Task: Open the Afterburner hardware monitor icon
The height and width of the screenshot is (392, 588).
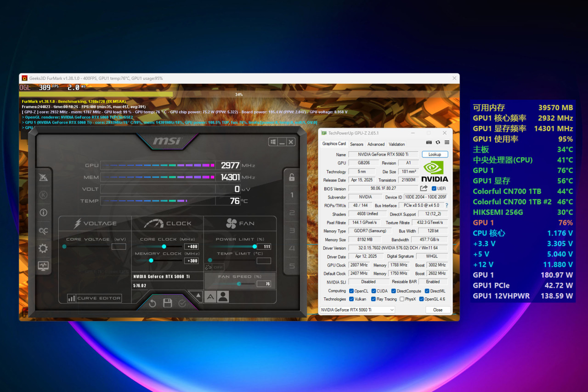Action: click(x=43, y=266)
